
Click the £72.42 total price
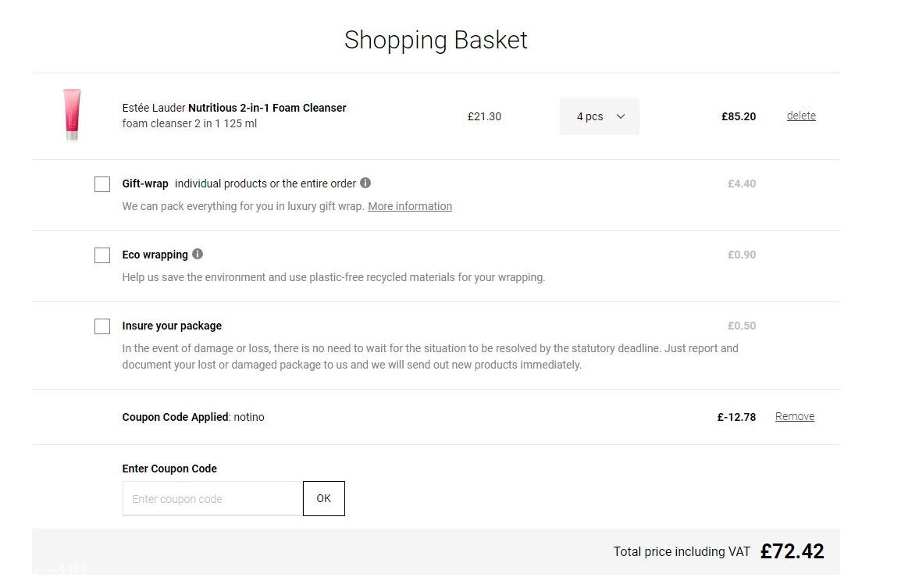click(x=793, y=551)
